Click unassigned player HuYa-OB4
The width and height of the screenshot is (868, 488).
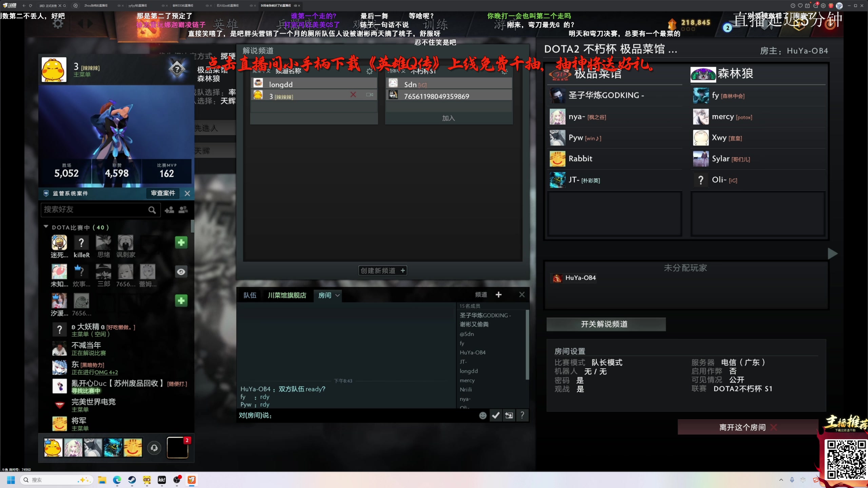click(x=574, y=278)
